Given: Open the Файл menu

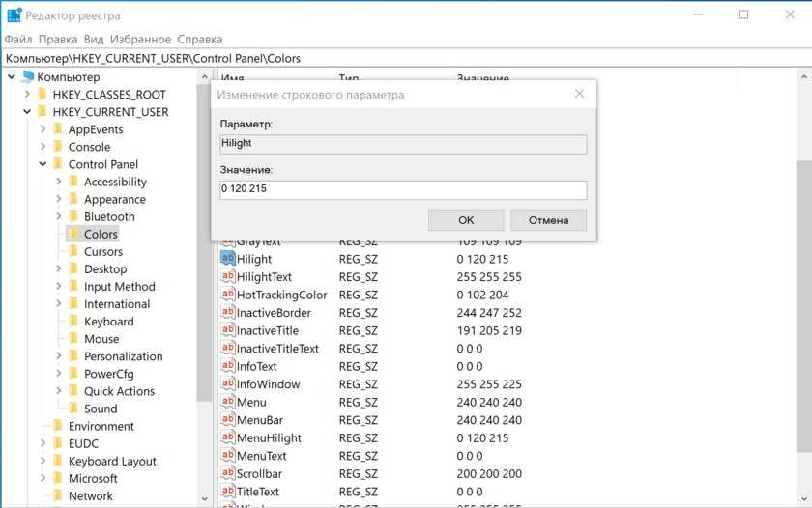Looking at the screenshot, I should [x=18, y=40].
